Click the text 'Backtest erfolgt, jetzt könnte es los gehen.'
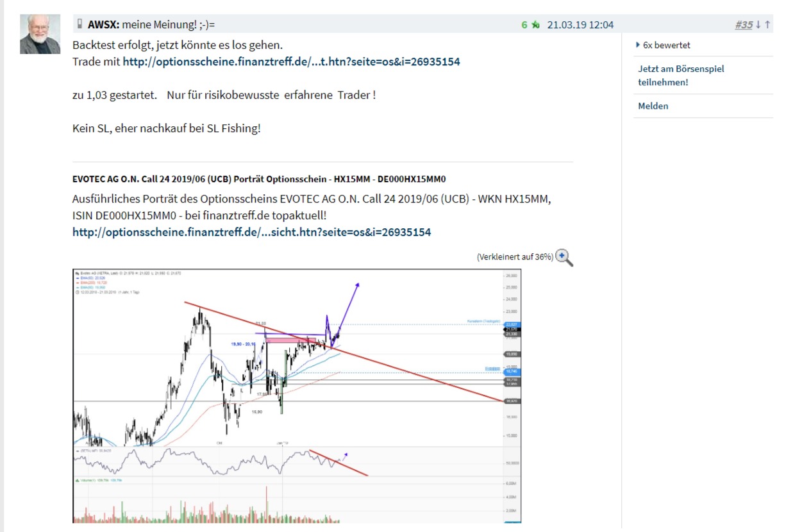This screenshot has height=532, width=786. tap(178, 46)
